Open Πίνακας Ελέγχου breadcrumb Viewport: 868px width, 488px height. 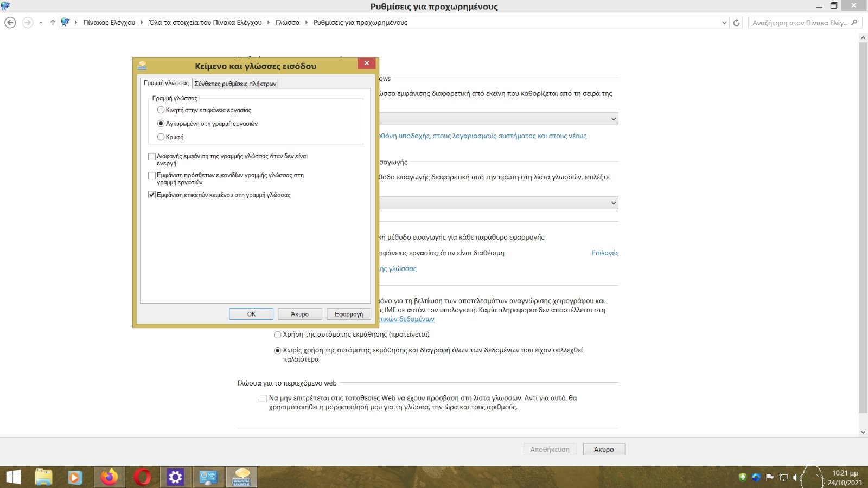pyautogui.click(x=109, y=23)
